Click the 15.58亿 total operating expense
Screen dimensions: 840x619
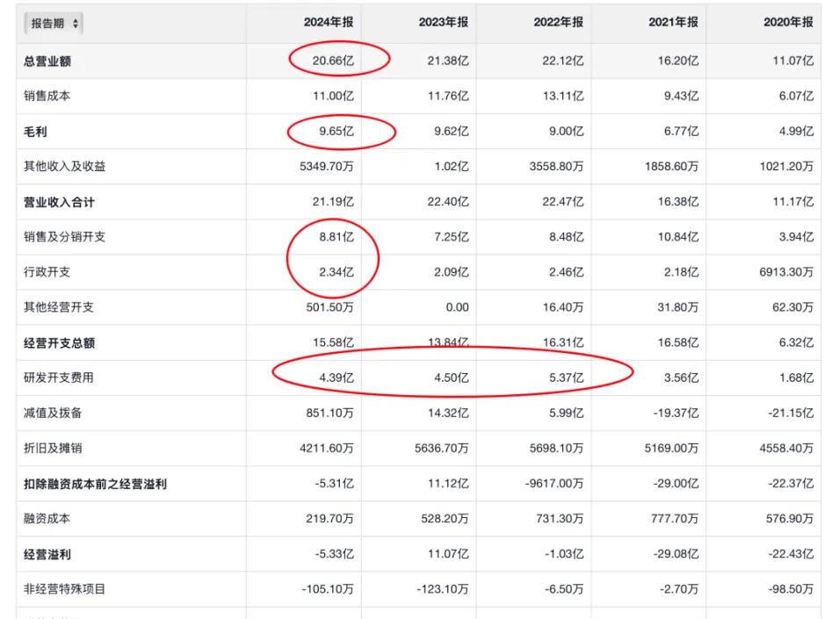tap(333, 342)
